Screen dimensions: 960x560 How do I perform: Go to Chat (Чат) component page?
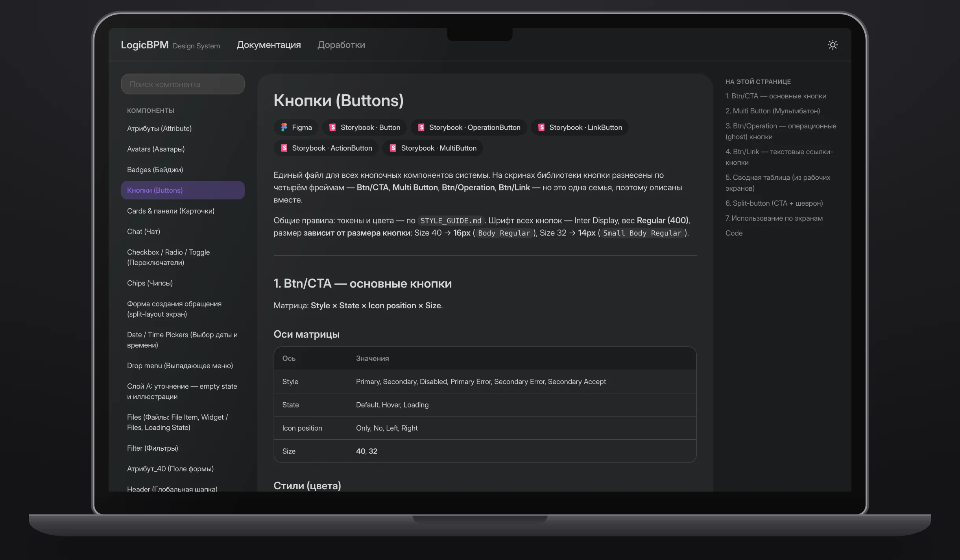tap(183, 232)
